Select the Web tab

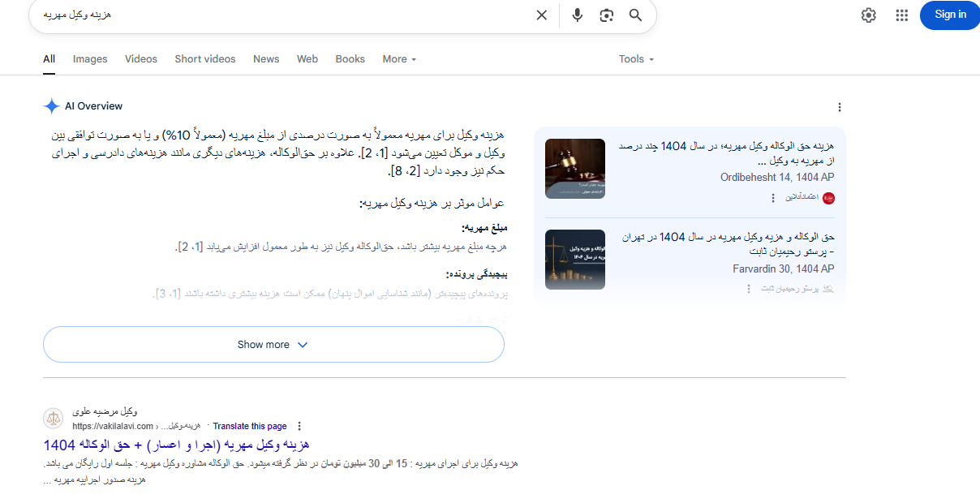tap(307, 59)
